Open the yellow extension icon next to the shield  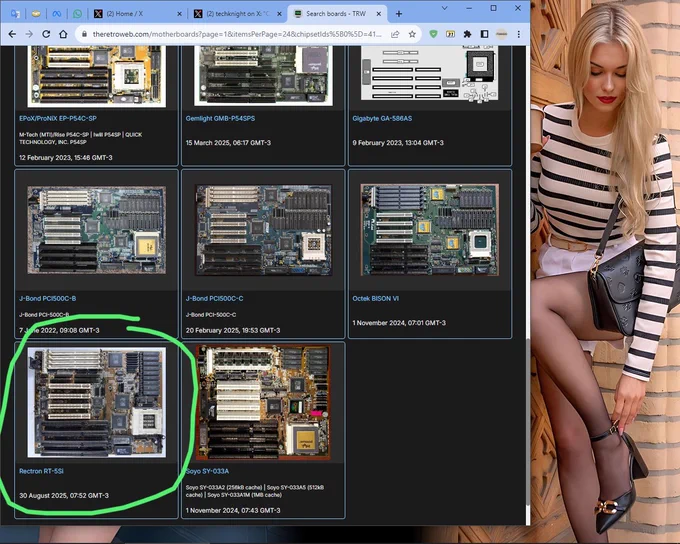[450, 34]
